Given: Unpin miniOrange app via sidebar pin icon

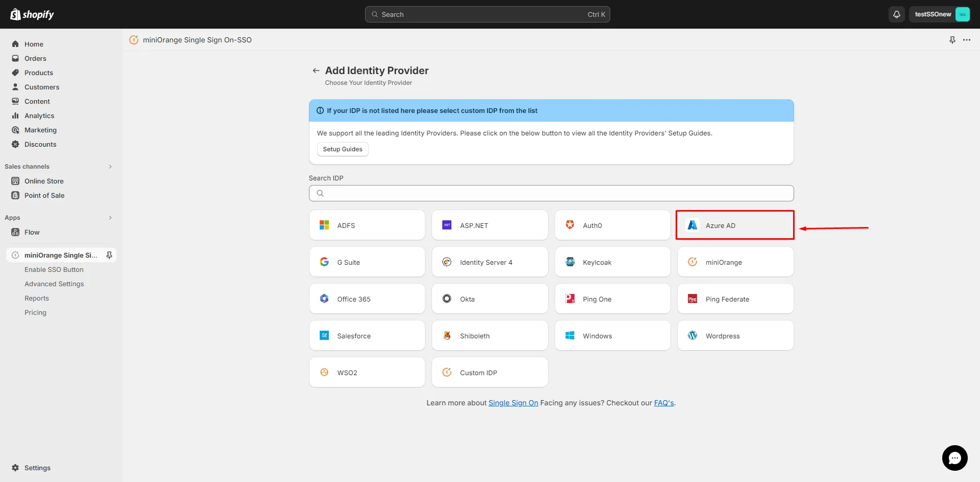Looking at the screenshot, I should (x=109, y=255).
